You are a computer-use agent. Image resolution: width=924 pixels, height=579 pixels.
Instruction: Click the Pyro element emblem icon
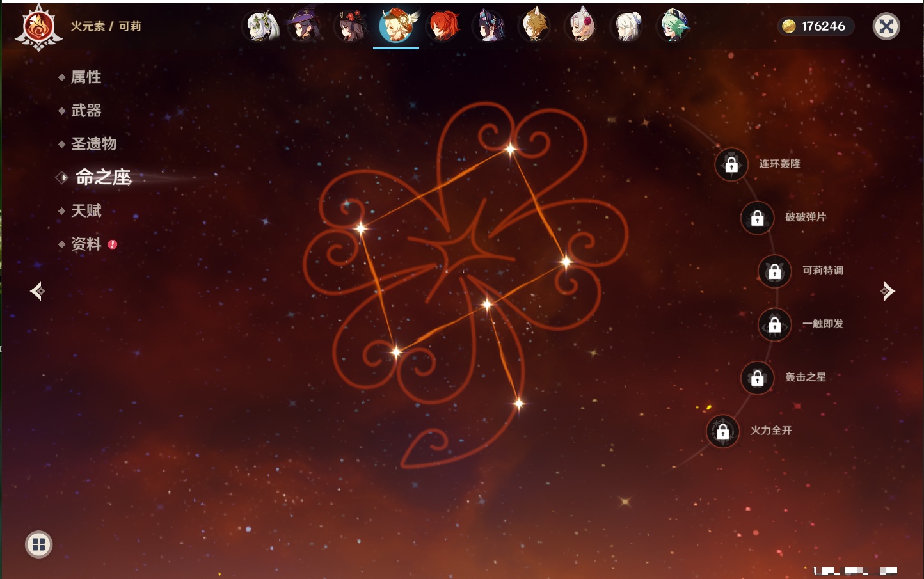(38, 27)
